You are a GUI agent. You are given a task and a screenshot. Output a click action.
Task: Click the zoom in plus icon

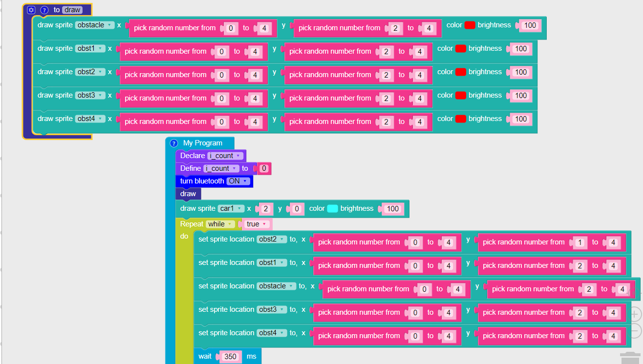[x=635, y=314]
